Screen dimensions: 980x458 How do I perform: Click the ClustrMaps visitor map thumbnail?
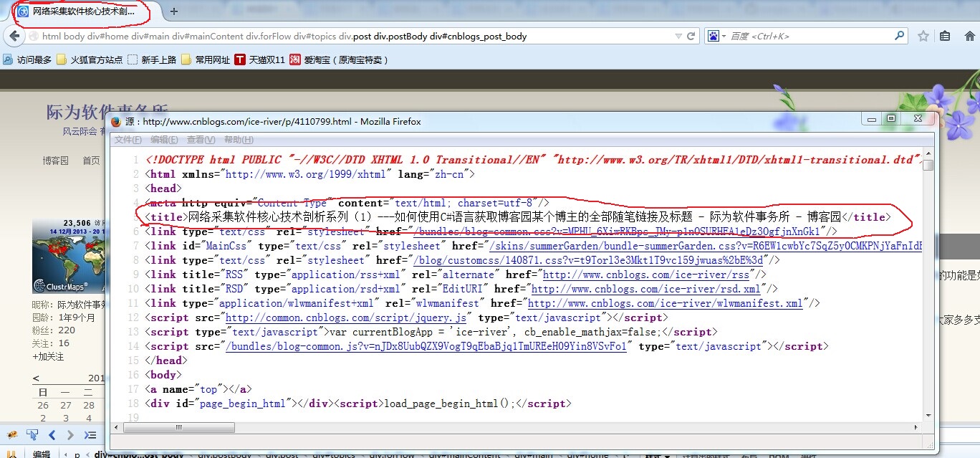click(68, 257)
